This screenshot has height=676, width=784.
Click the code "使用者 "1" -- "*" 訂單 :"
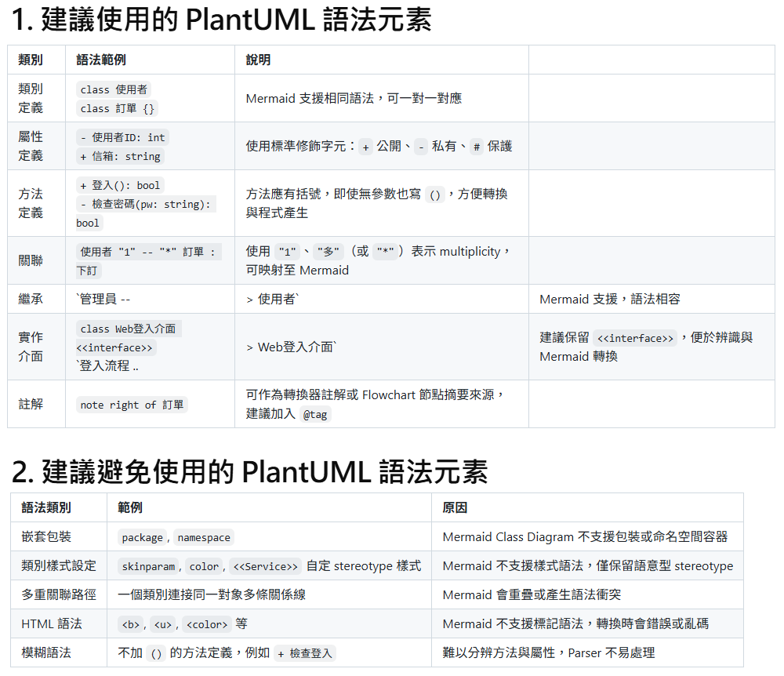pos(148,252)
